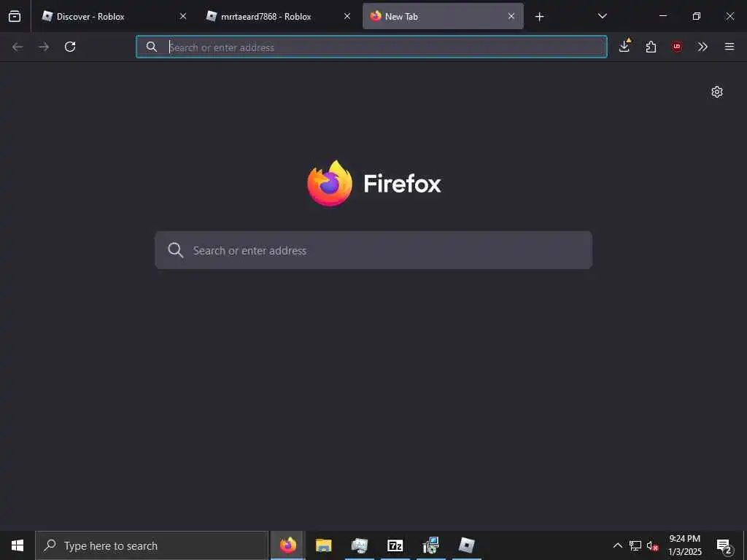Show more tools overflow chevron
747x560 pixels.
pyautogui.click(x=703, y=47)
